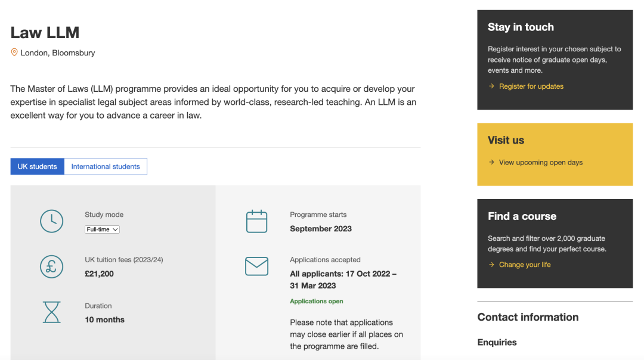Click the arrow icon before Register for updates

coord(491,86)
